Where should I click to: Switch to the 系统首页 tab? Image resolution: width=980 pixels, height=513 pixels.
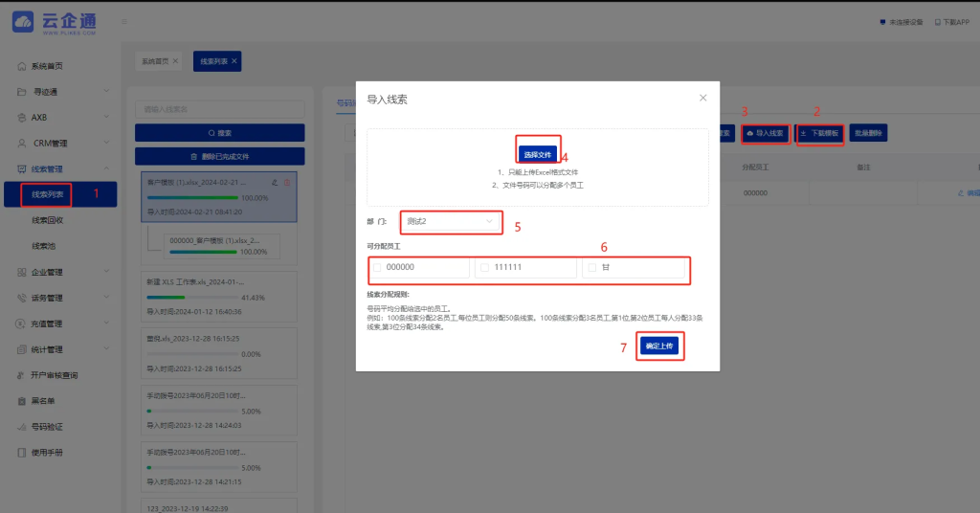155,61
